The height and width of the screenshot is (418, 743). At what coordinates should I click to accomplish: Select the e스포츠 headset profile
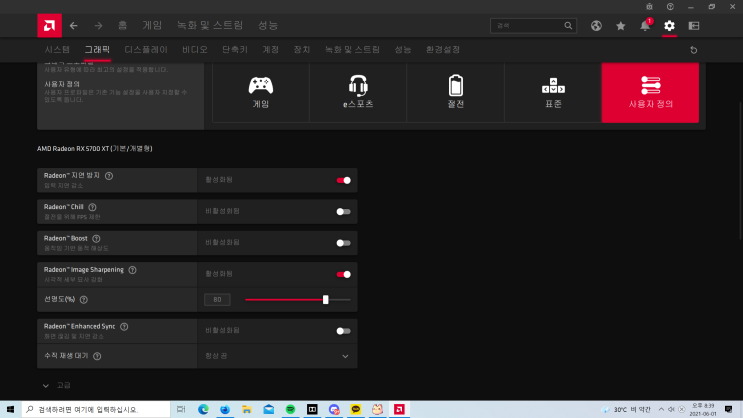point(358,92)
